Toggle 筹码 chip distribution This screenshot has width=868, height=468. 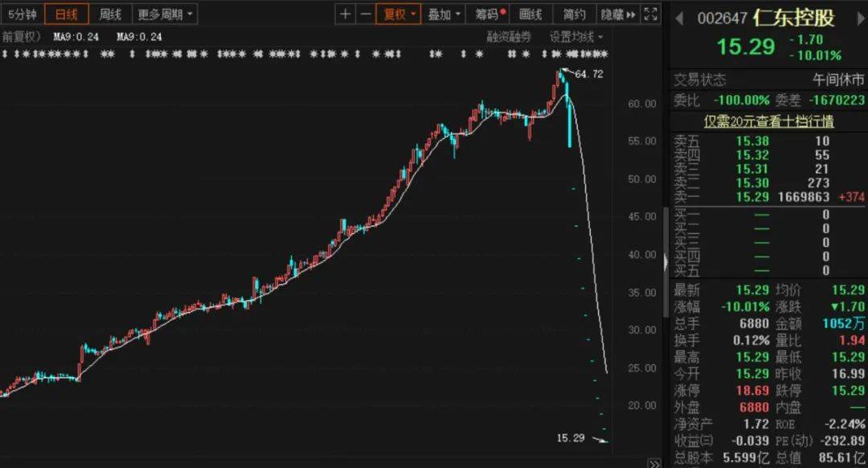tap(490, 14)
